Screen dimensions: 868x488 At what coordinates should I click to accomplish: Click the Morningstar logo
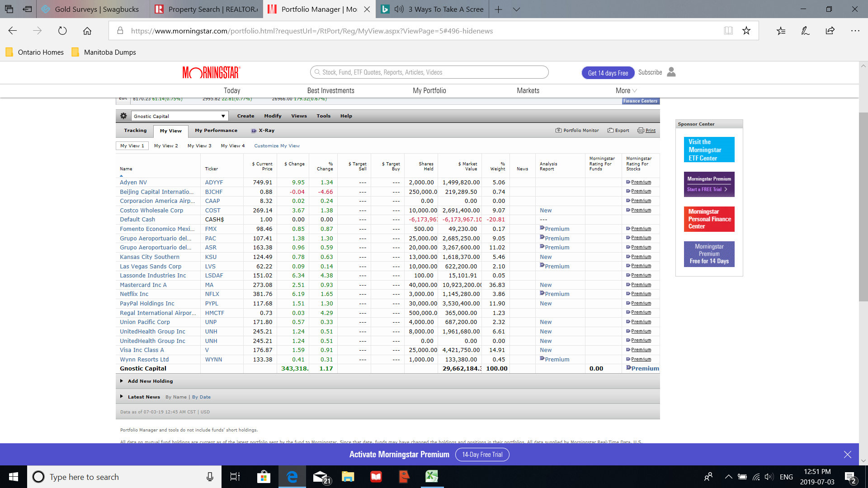click(x=211, y=73)
